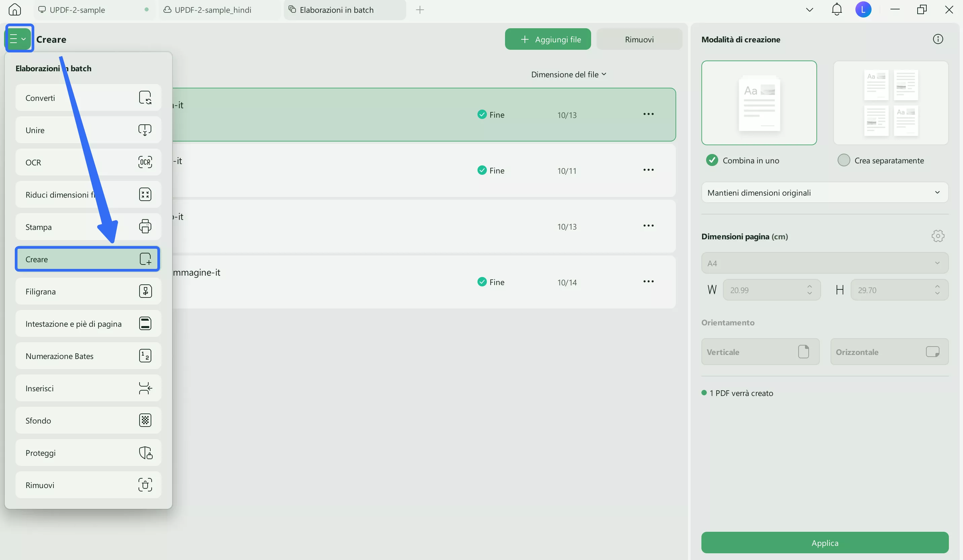Open page size settings gear icon

937,236
